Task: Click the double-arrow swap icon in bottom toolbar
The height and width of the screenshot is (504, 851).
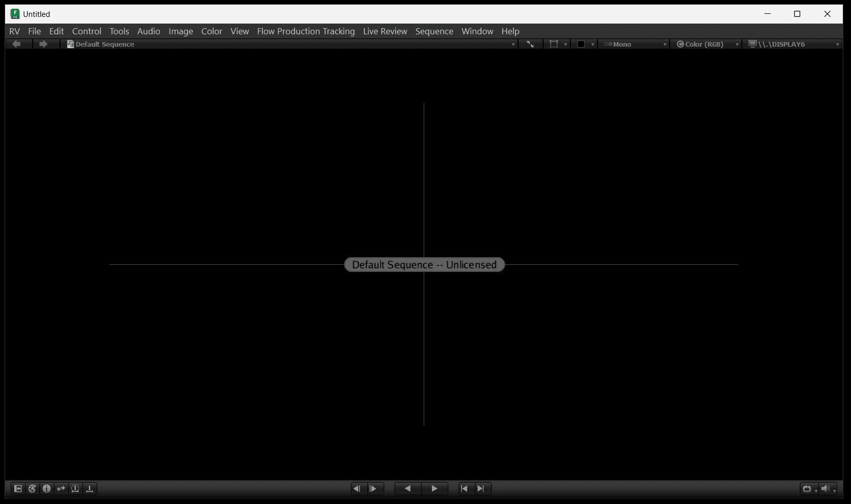Action: (61, 489)
